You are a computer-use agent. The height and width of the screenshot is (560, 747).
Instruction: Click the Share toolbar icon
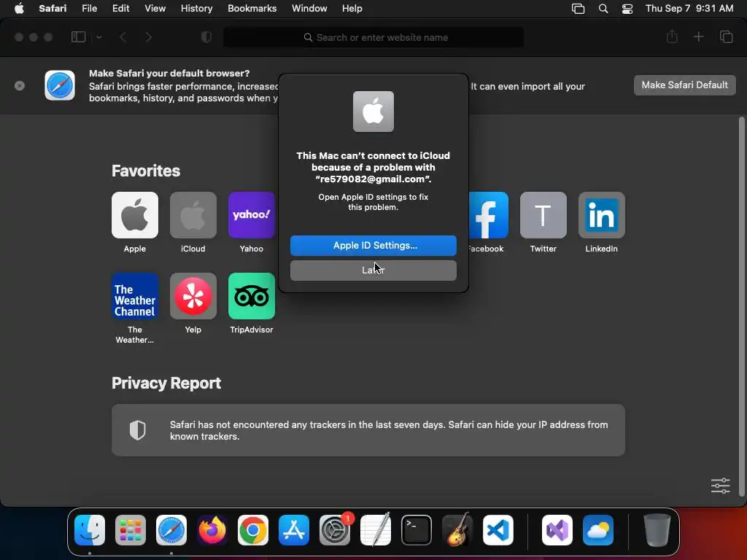(x=672, y=36)
